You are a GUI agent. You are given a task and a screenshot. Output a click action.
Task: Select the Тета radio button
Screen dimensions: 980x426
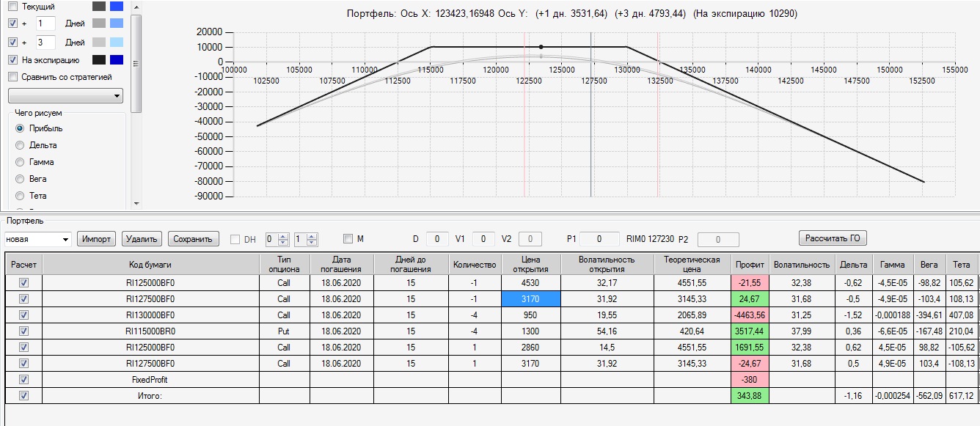tap(20, 196)
